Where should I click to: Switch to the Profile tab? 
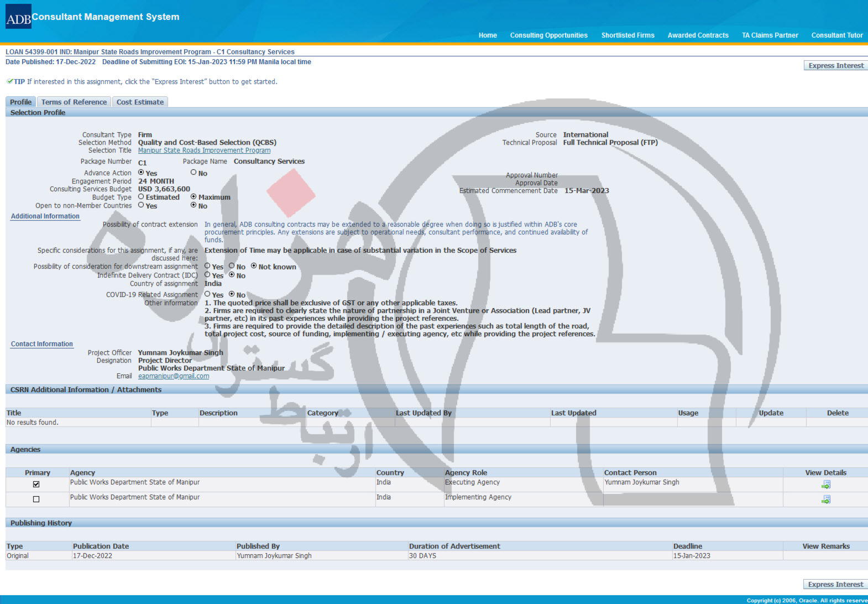[21, 102]
